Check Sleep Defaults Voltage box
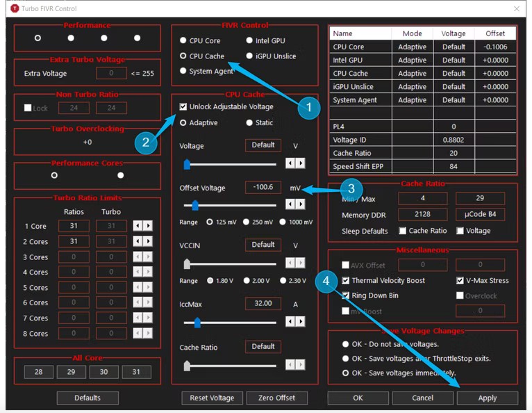This screenshot has width=532, height=413. coord(460,231)
